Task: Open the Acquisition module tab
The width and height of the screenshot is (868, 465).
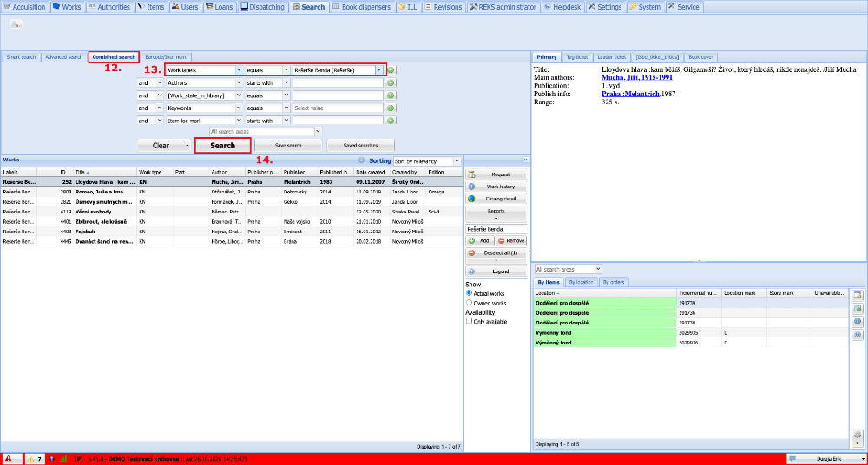Action: tap(24, 7)
